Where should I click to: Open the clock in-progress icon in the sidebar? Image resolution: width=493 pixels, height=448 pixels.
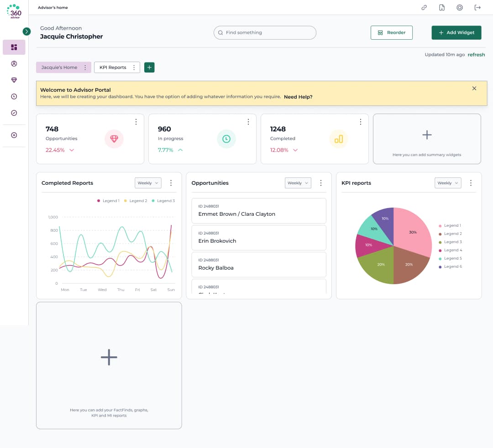14,96
